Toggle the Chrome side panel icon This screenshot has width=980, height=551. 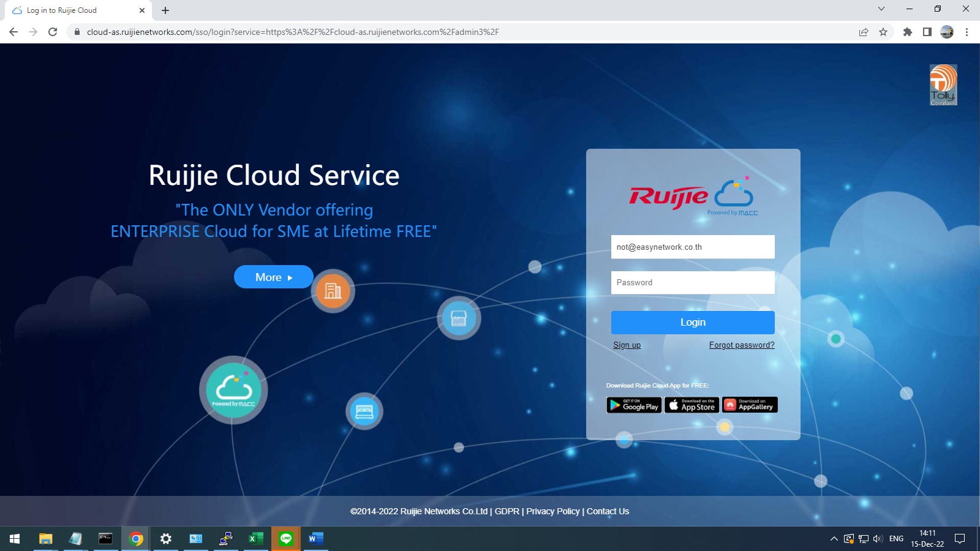[927, 32]
